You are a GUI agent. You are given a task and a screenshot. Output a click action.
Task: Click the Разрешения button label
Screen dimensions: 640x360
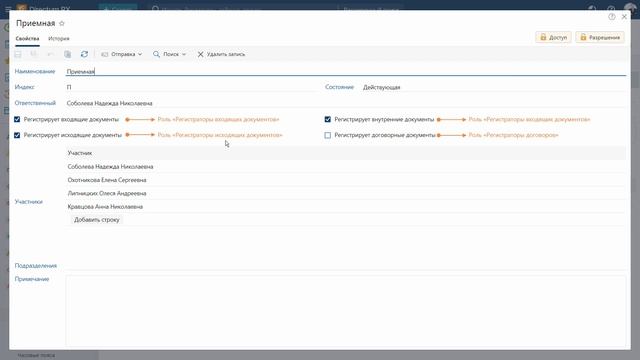604,38
